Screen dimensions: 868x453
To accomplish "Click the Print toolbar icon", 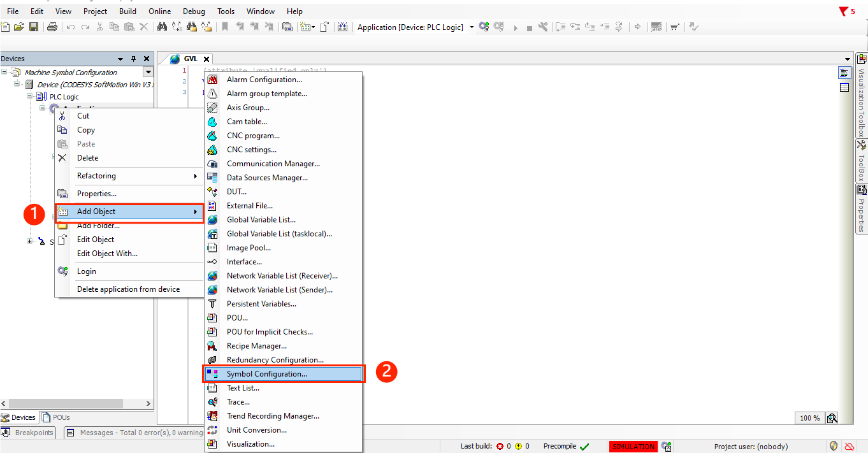I will coord(52,27).
